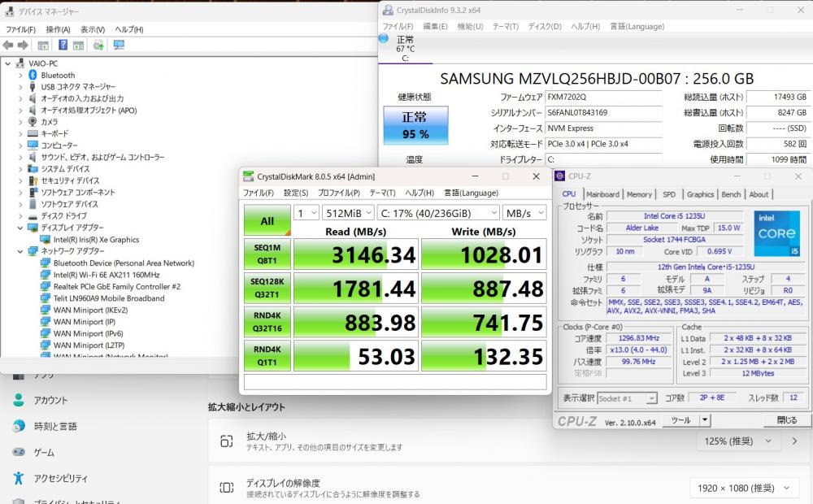Click the SEQ1M Q8T1 test button
Image resolution: width=813 pixels, height=504 pixels.
(x=267, y=254)
